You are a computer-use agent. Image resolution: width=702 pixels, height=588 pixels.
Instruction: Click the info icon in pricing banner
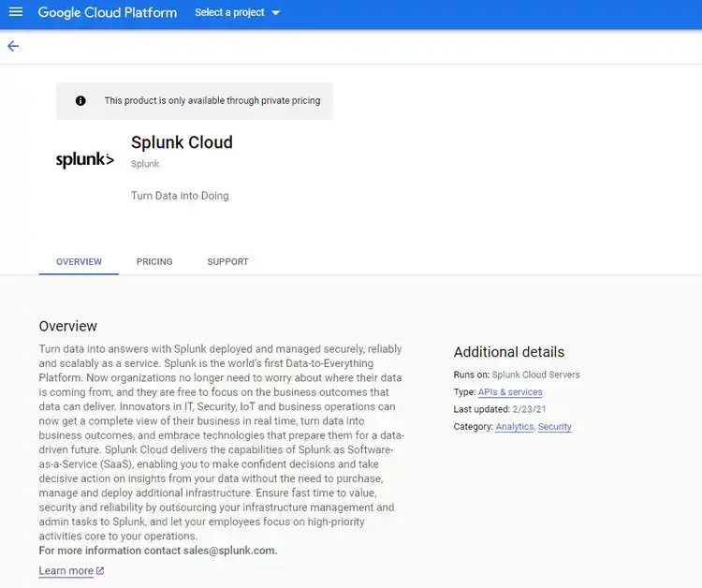coord(80,100)
